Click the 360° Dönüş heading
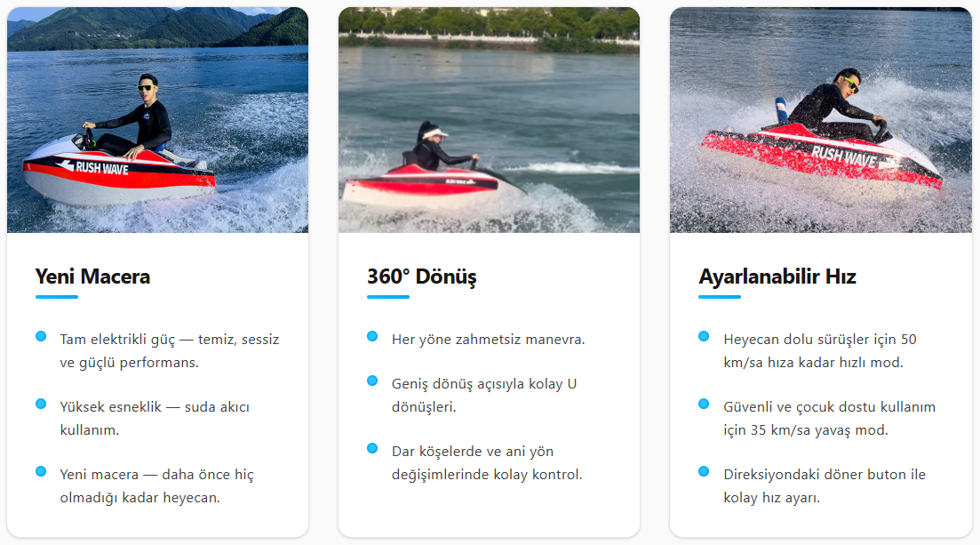This screenshot has width=980, height=545. click(x=422, y=276)
